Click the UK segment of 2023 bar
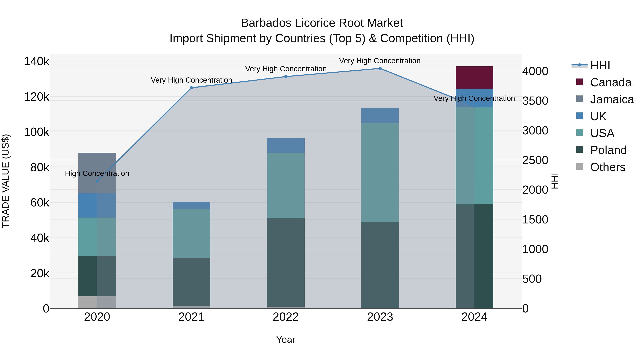This screenshot has height=362, width=644. tap(380, 116)
